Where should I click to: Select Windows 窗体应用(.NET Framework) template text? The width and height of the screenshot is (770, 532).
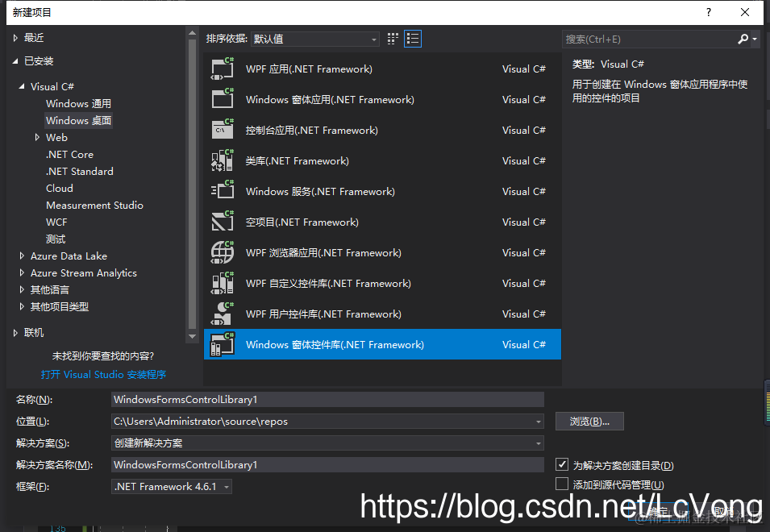pyautogui.click(x=330, y=100)
